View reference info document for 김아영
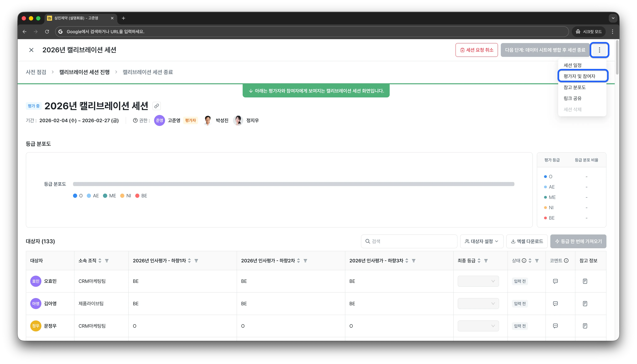Screen dimensions: 637x364 (585, 304)
